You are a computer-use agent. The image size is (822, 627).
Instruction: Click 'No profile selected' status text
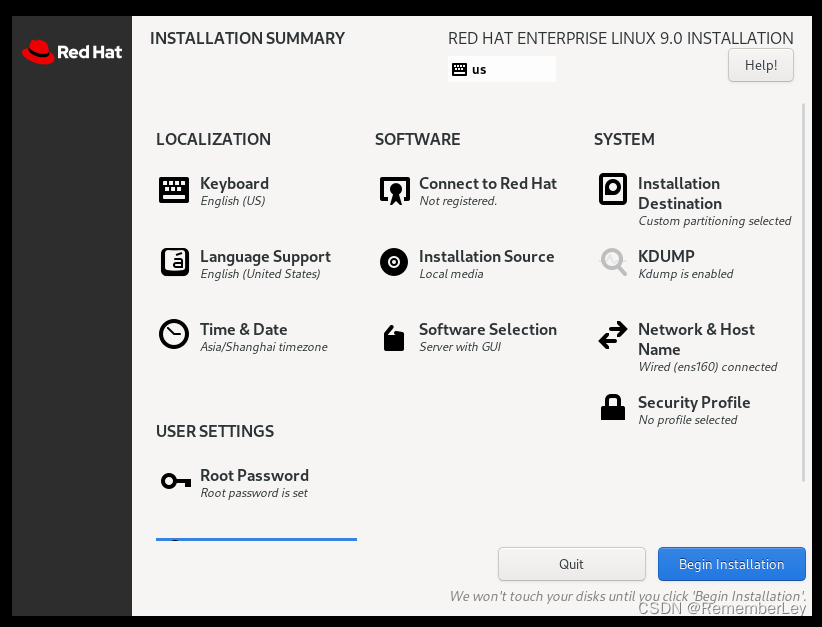(687, 420)
